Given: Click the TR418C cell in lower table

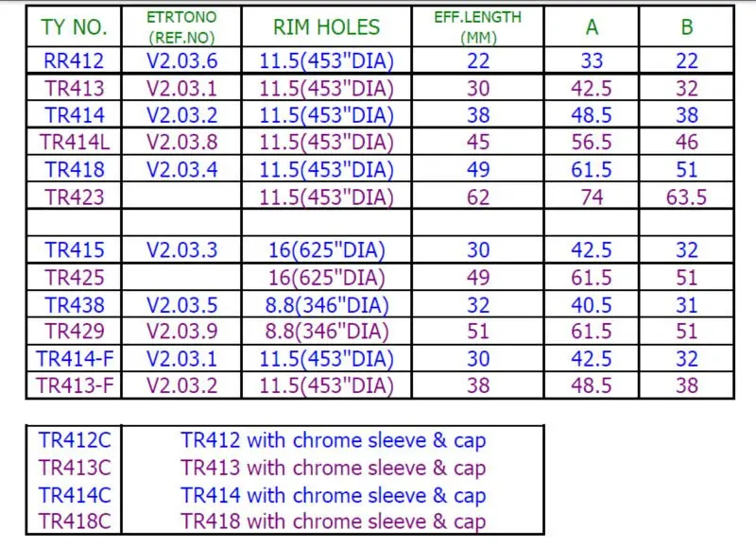Looking at the screenshot, I should 75,521.
